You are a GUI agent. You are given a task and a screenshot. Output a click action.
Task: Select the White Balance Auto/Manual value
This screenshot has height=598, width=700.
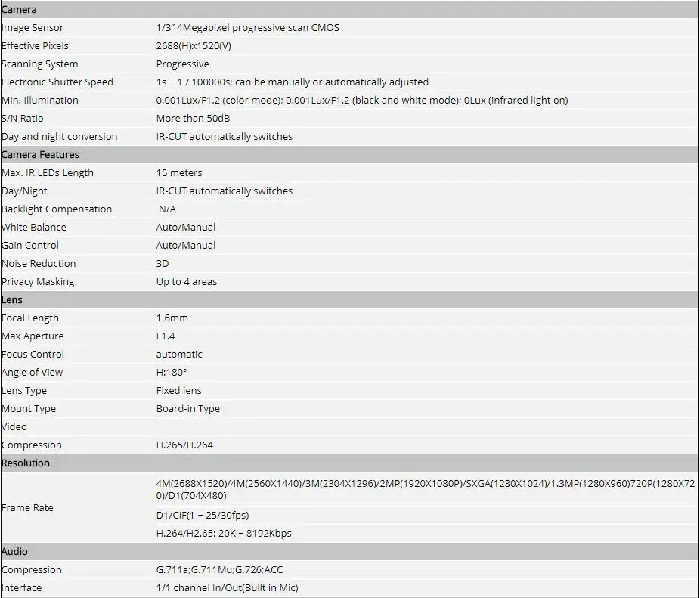click(186, 228)
